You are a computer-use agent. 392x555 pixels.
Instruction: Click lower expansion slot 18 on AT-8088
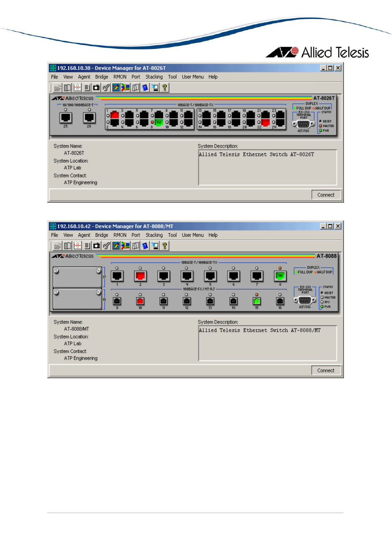(77, 299)
